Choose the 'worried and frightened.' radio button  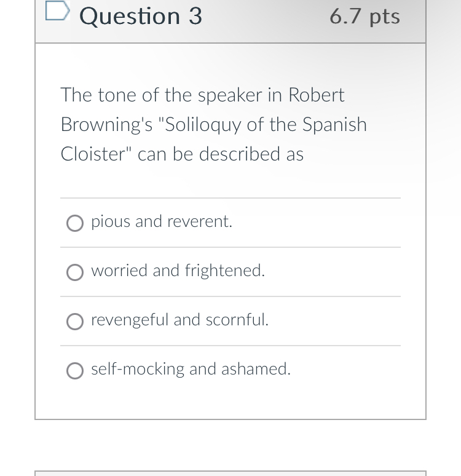point(75,272)
